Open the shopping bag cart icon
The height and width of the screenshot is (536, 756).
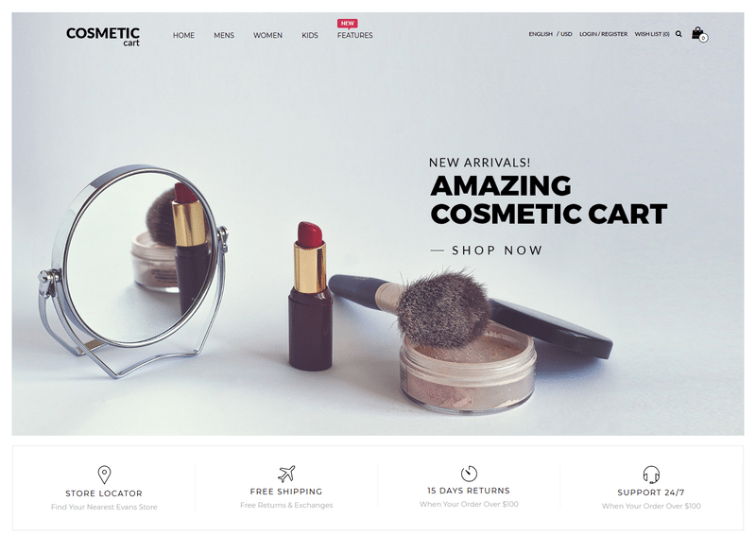pos(699,34)
